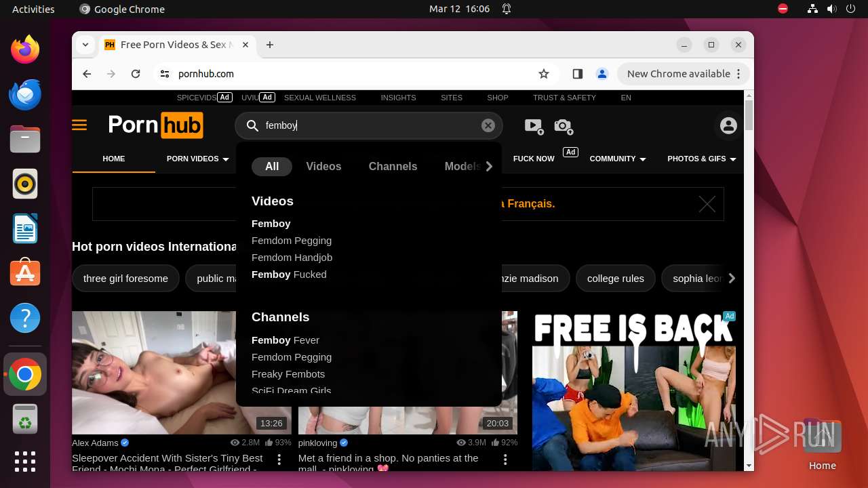
Task: Open the Activities overview
Action: click(x=33, y=9)
